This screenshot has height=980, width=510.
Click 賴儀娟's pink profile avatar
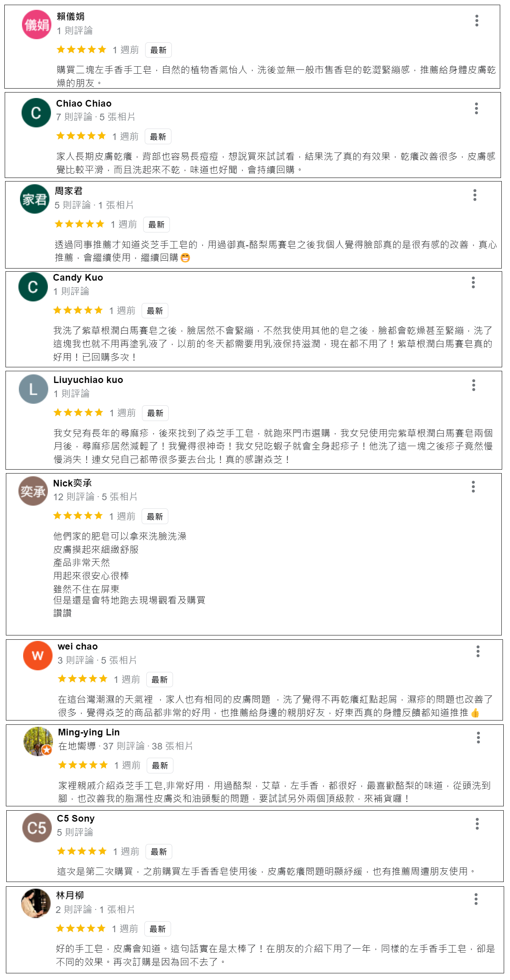[36, 25]
